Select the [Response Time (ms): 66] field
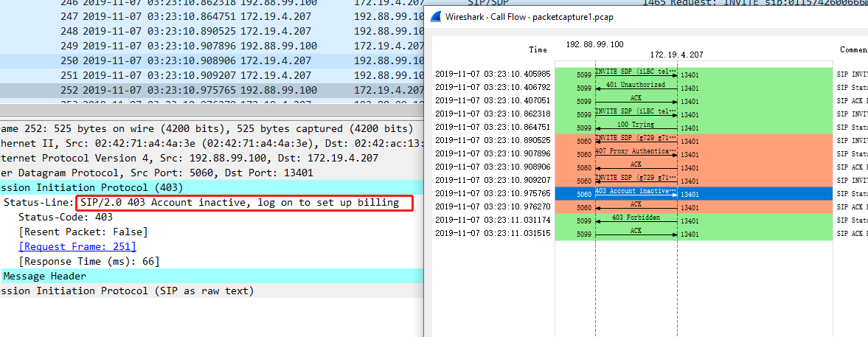This screenshot has width=868, height=337. [89, 261]
